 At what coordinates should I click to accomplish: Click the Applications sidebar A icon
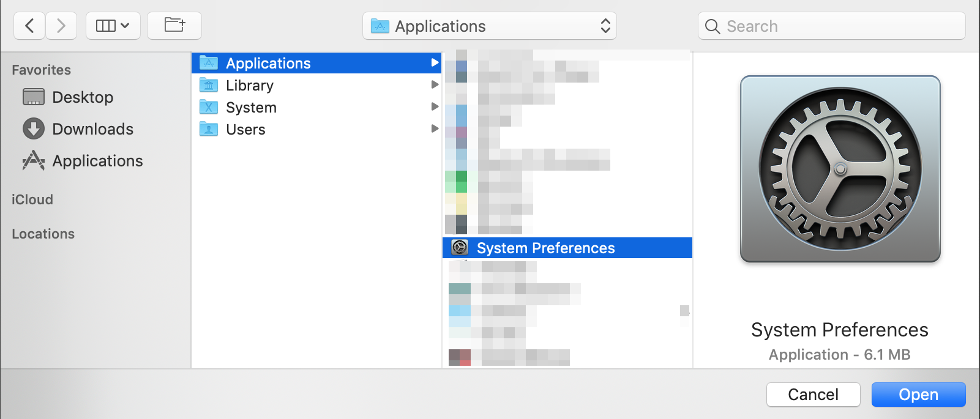[34, 161]
